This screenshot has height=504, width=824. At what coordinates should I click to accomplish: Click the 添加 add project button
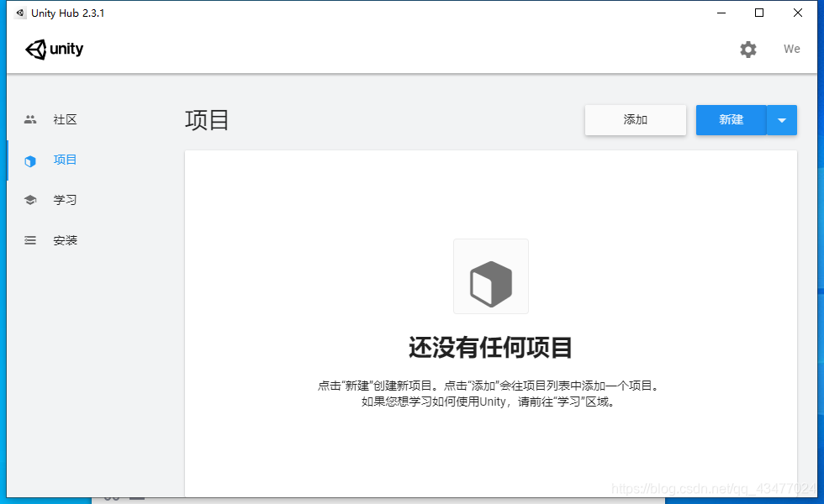636,119
